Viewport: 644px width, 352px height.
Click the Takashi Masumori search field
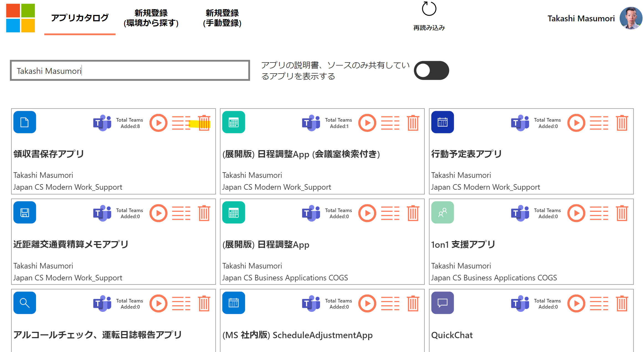point(130,71)
